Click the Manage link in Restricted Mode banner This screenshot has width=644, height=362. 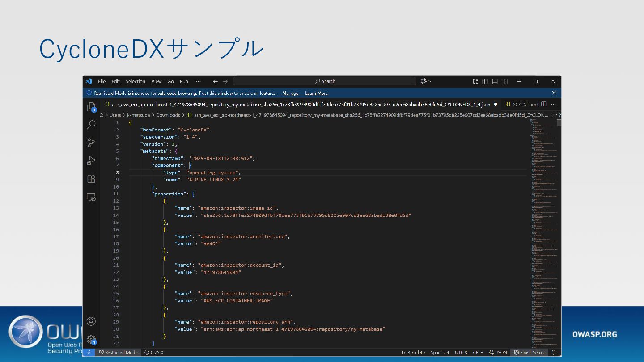tap(290, 93)
